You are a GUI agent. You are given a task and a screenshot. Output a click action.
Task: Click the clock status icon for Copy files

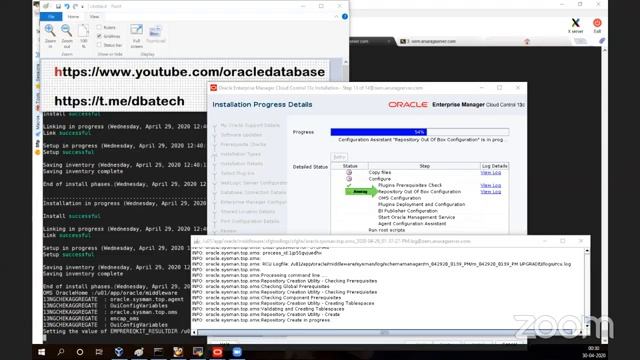tap(349, 172)
